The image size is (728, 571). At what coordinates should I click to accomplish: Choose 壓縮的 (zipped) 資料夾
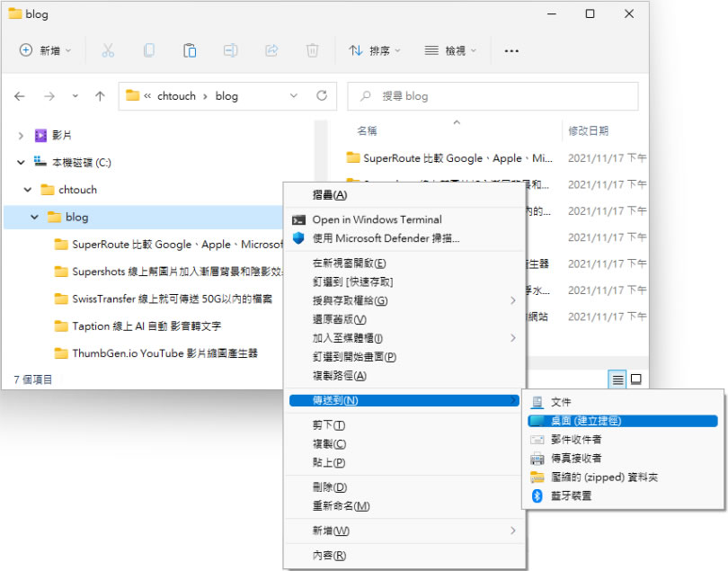tap(624, 477)
